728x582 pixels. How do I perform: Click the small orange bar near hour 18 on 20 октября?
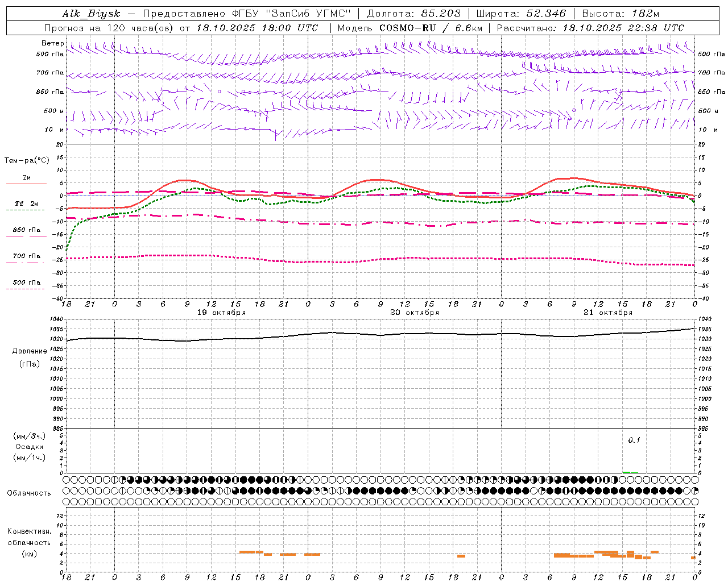pos(461,556)
